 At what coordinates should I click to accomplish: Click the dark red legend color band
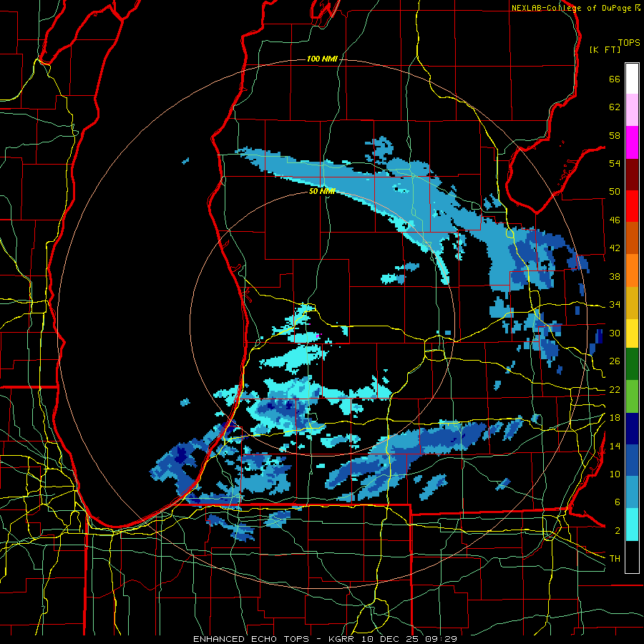(x=632, y=175)
